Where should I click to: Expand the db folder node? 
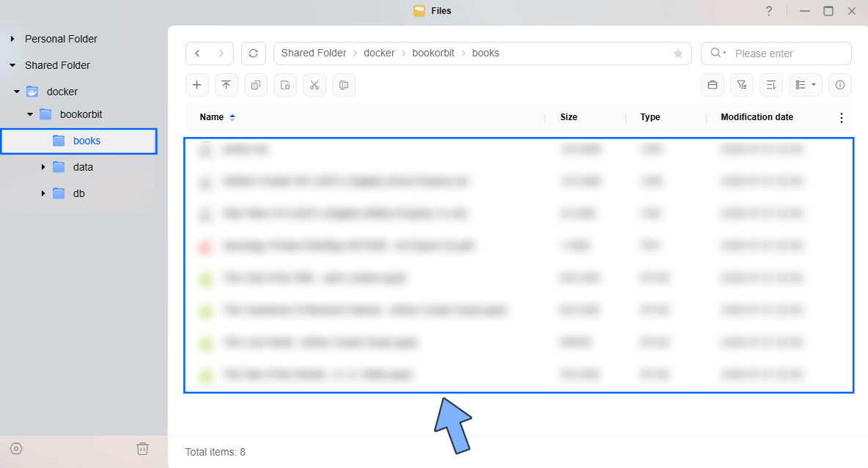pyautogui.click(x=43, y=193)
